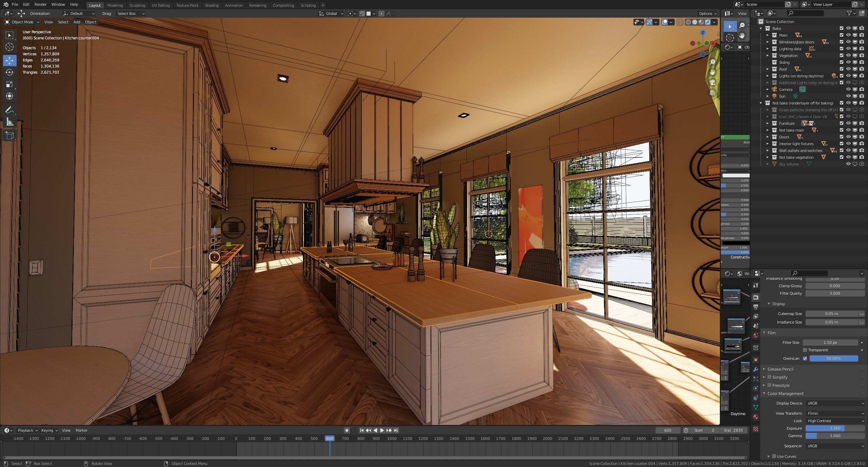Click the Options button in viewport header
The height and width of the screenshot is (467, 868).
(708, 14)
